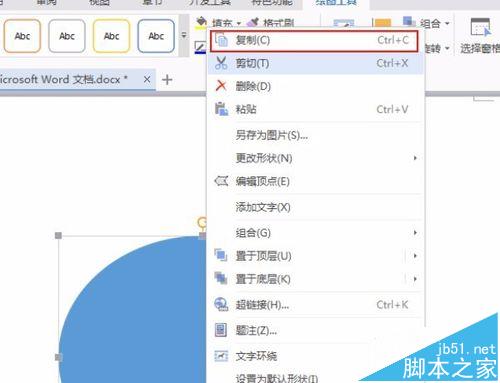Click the Bring to Front icon
This screenshot has width=500, height=383.
pos(221,256)
